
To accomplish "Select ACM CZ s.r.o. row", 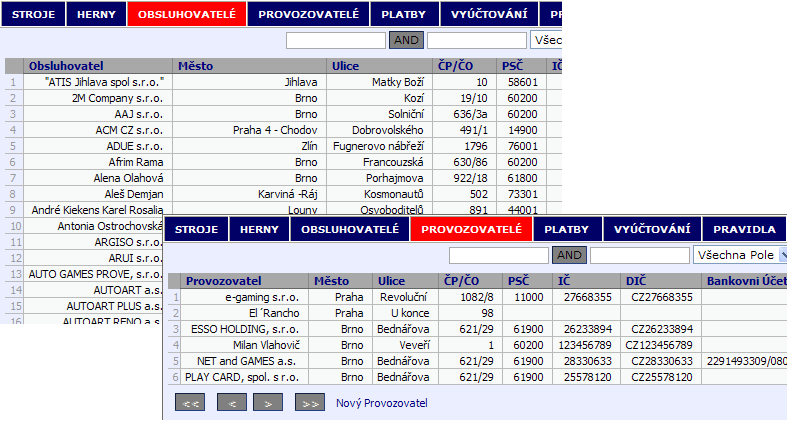I will 283,130.
